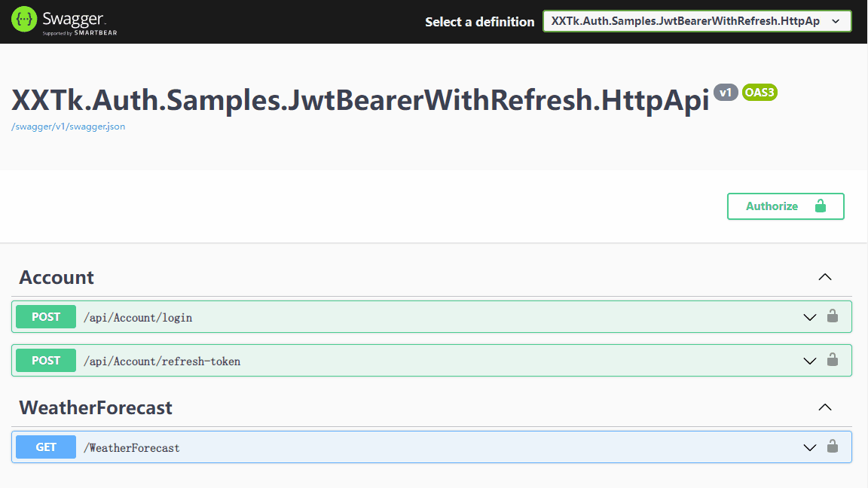Collapse the Account section with its chevron
This screenshot has width=868, height=488.
point(825,277)
